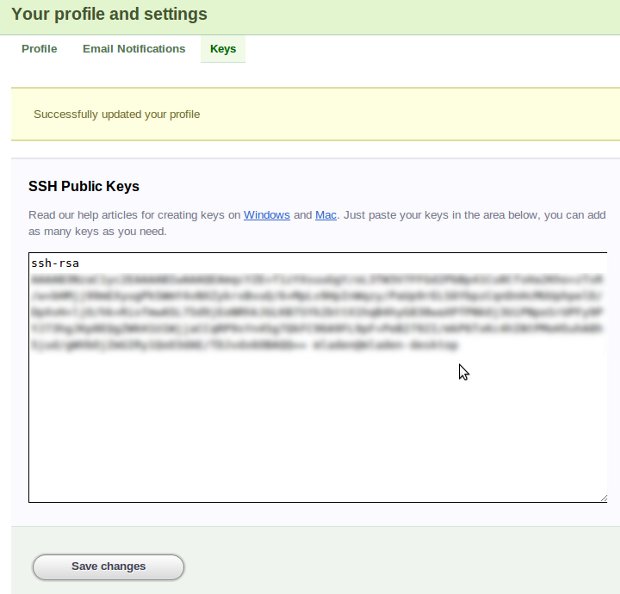The width and height of the screenshot is (620, 594).
Task: Click the yellow notification banner's empty right side
Action: (450, 114)
